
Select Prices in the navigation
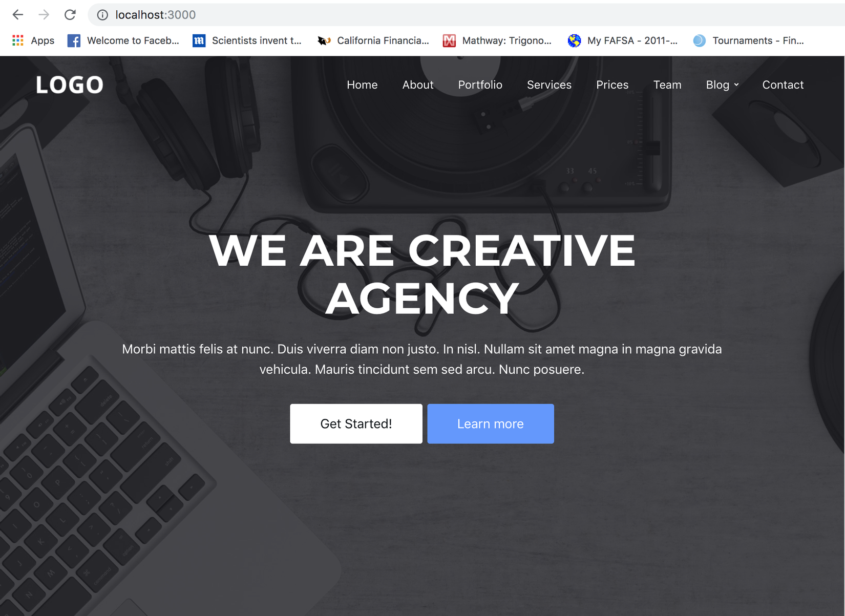[612, 85]
